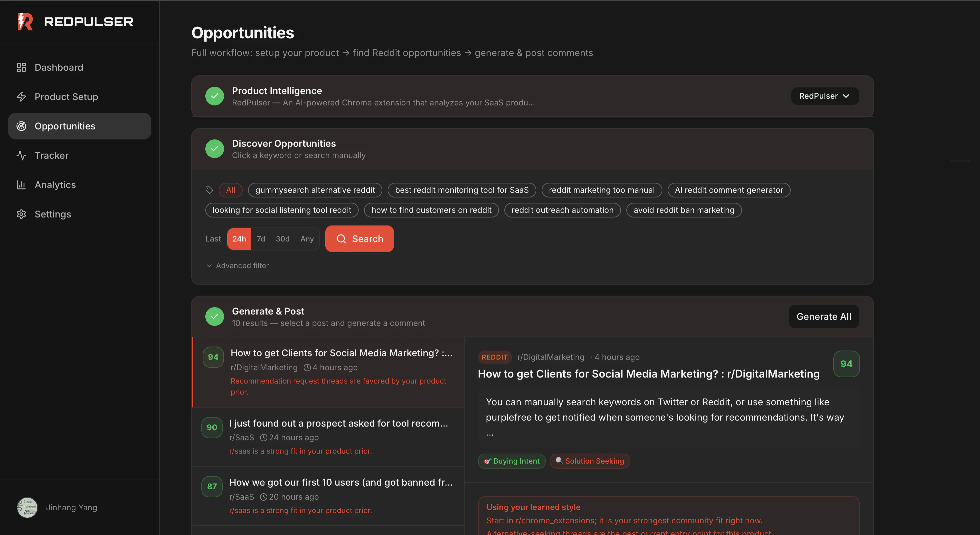
Task: Filter by 'reddit outreach automation' keyword
Action: click(562, 210)
